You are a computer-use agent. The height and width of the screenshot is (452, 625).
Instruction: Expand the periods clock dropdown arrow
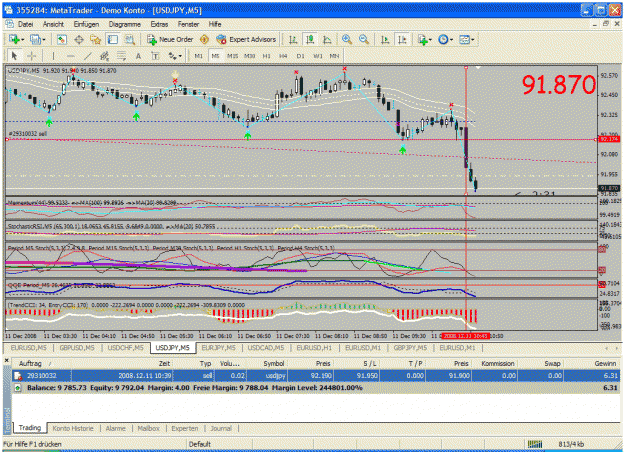tap(451, 40)
